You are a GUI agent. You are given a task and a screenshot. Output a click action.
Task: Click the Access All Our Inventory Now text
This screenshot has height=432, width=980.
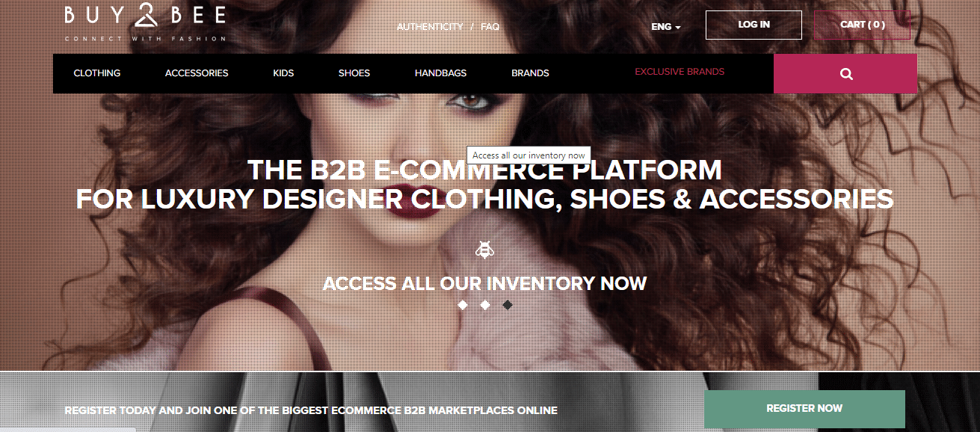pyautogui.click(x=484, y=284)
